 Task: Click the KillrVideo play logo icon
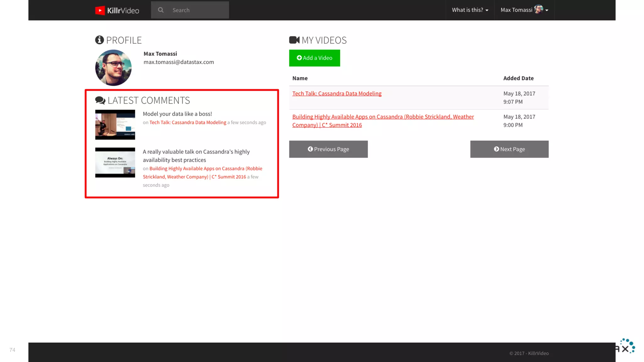pyautogui.click(x=100, y=10)
